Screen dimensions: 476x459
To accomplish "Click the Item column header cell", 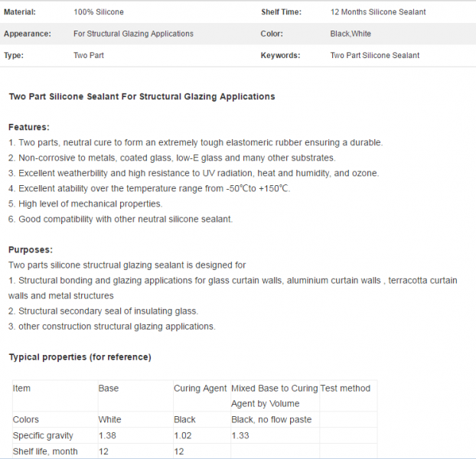I will tap(55, 396).
